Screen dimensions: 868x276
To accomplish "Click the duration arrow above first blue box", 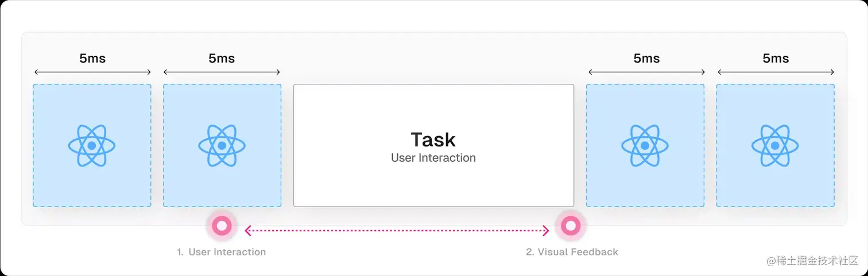I will pos(92,72).
